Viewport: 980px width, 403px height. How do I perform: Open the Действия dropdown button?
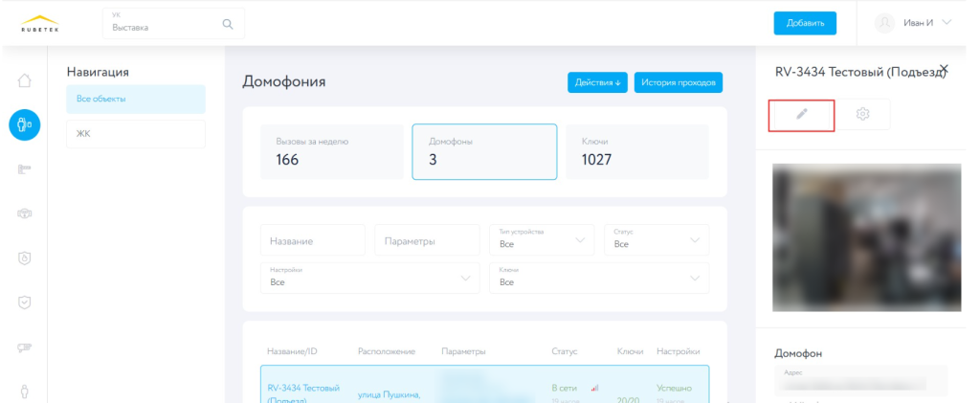(x=597, y=82)
